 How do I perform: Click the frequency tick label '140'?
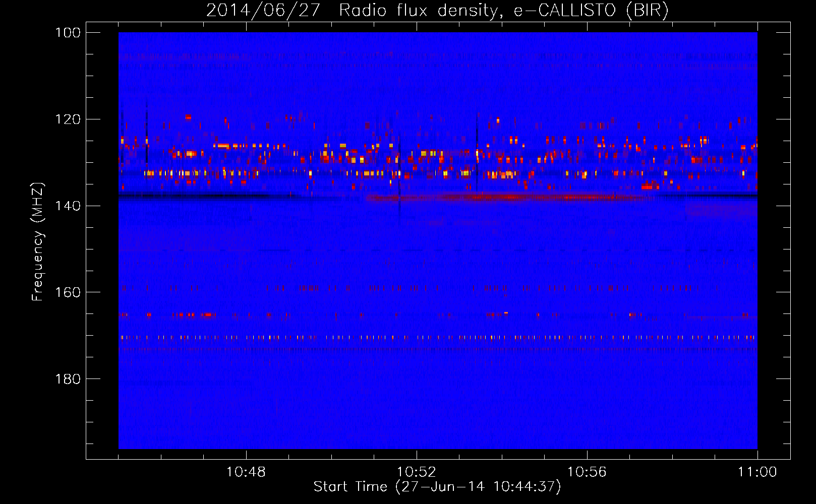coord(69,206)
